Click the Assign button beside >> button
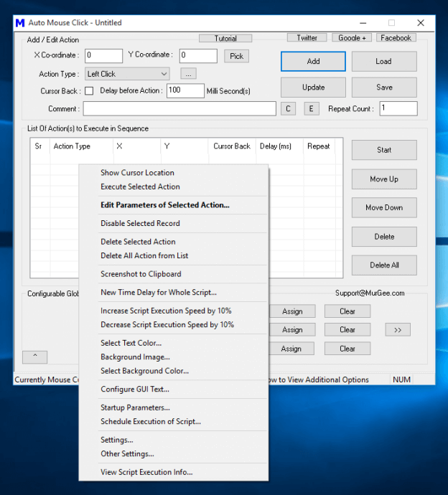 (292, 330)
